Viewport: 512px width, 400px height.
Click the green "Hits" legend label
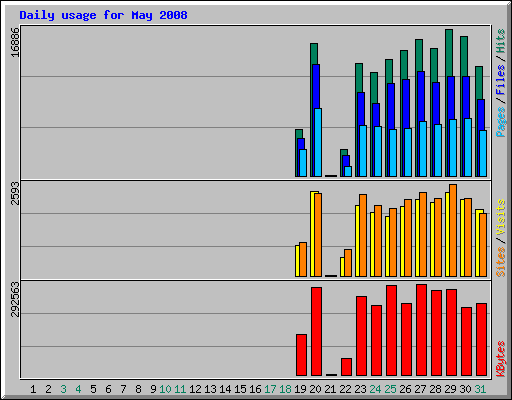[501, 41]
